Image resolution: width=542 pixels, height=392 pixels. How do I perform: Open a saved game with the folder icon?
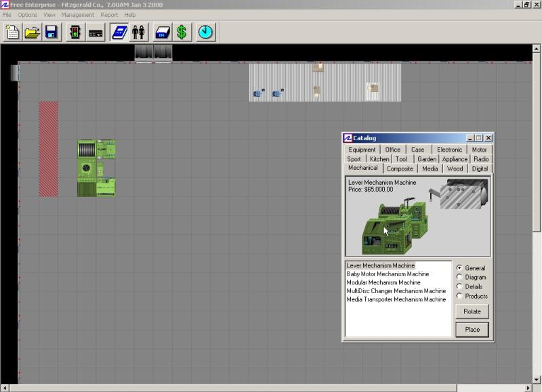(x=32, y=32)
